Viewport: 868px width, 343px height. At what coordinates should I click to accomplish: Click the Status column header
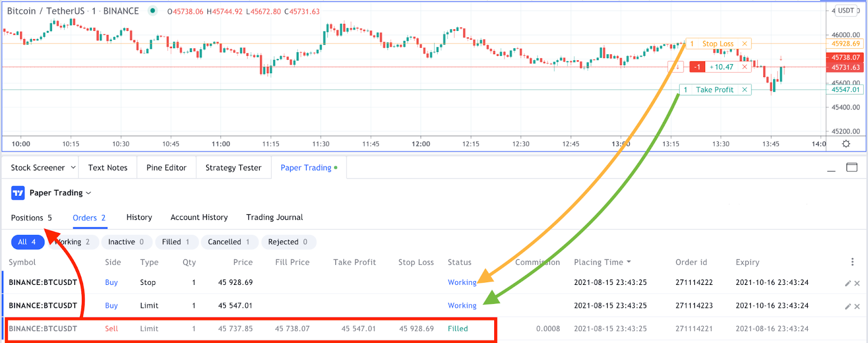coord(459,262)
